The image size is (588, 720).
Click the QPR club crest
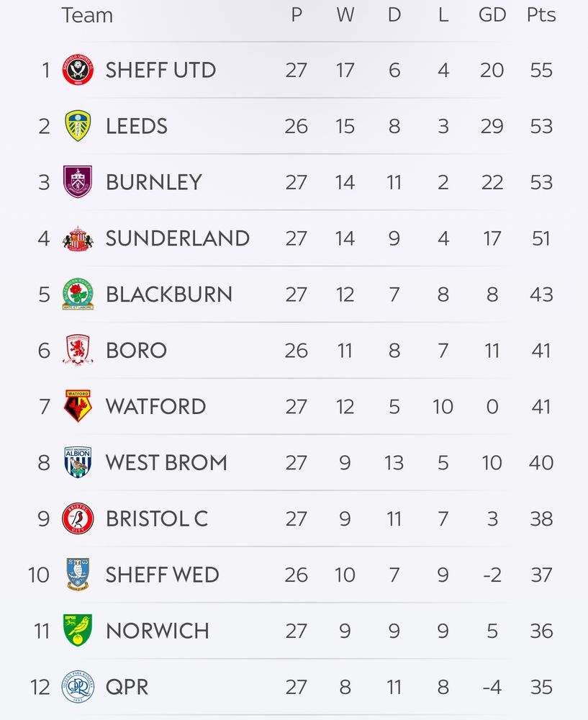point(78,686)
